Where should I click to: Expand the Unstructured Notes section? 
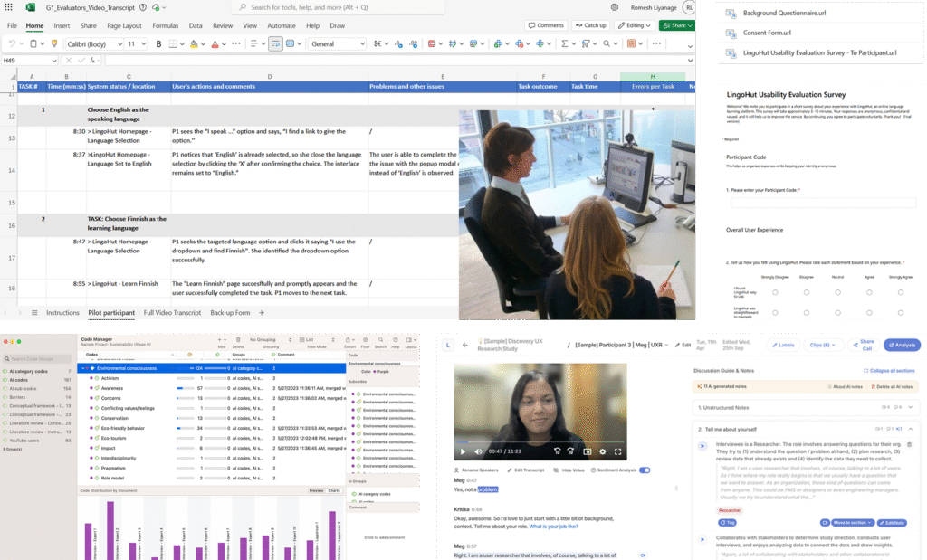911,407
